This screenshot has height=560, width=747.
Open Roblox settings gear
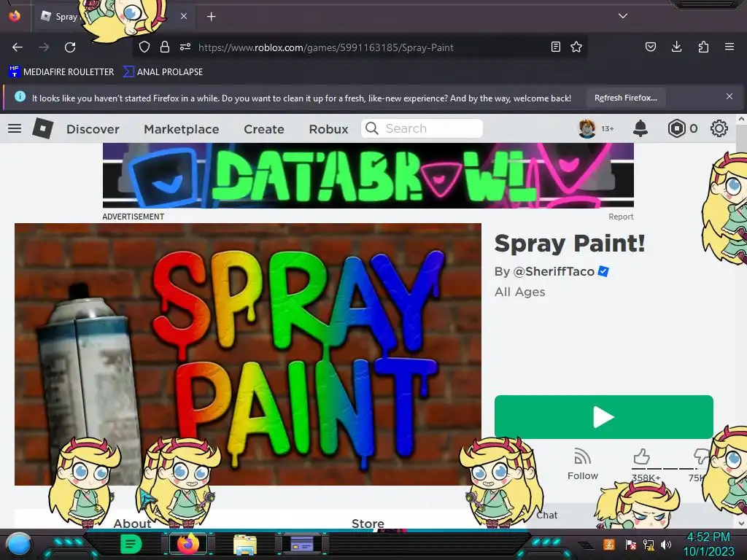[719, 128]
